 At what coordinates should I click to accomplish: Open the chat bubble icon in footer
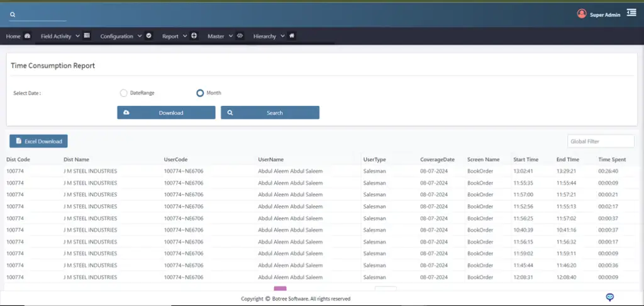pos(610,297)
